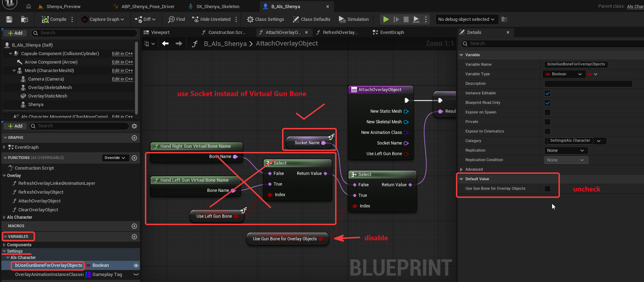Click the Browse to asset icon
Screen dimensions: 644x282
pos(24,19)
